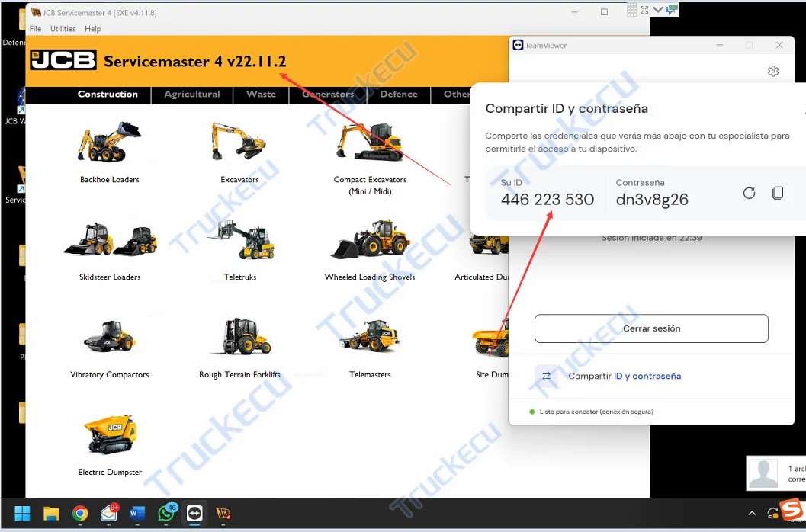Copy TeamViewer ID and password
This screenshot has height=532, width=806.
(x=778, y=193)
